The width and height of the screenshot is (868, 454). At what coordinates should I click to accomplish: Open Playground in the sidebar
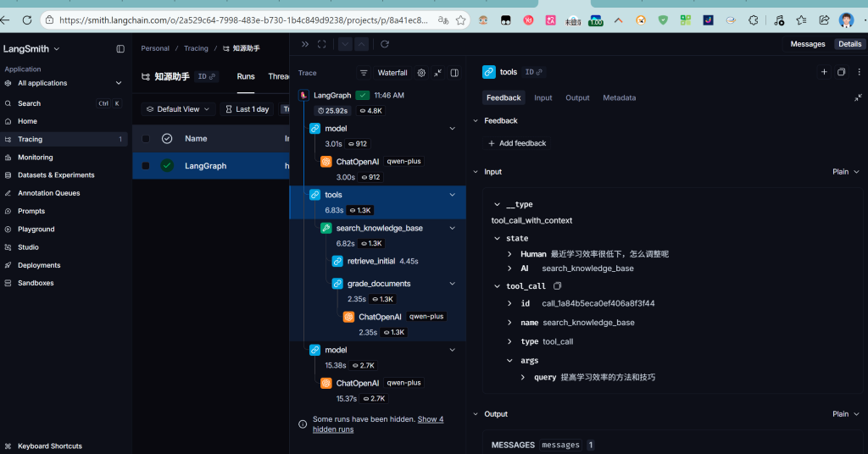[64, 229]
